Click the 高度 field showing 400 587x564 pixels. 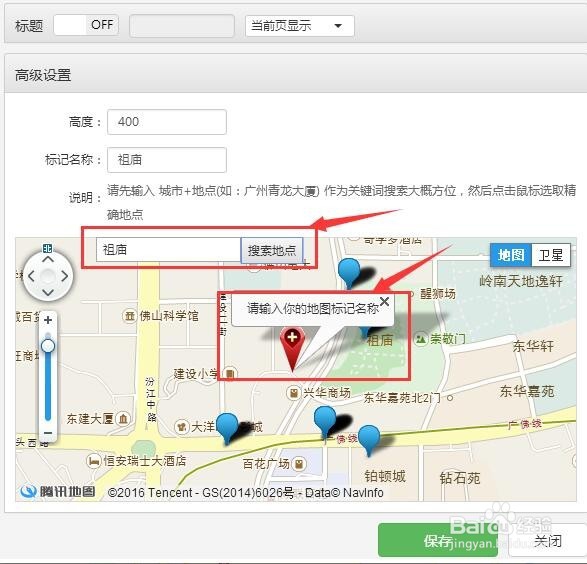coord(167,122)
